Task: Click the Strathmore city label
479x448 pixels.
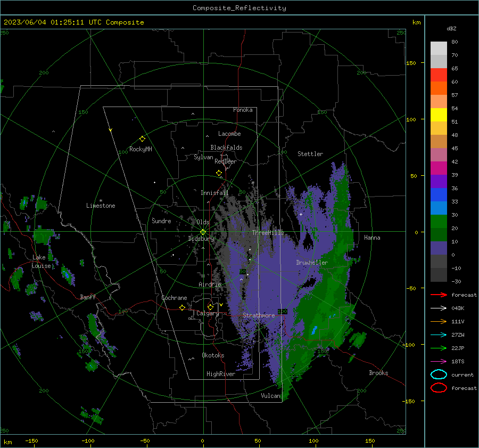Action: coord(259,315)
